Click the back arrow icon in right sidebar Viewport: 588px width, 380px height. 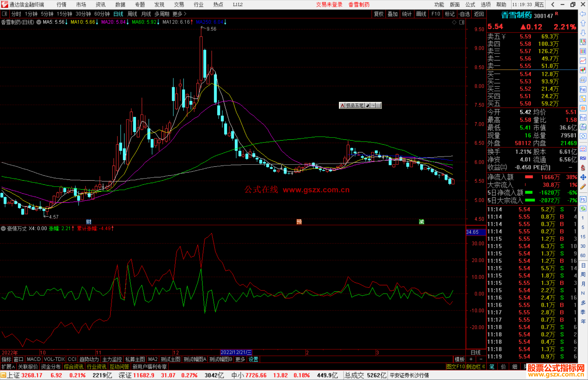click(583, 14)
